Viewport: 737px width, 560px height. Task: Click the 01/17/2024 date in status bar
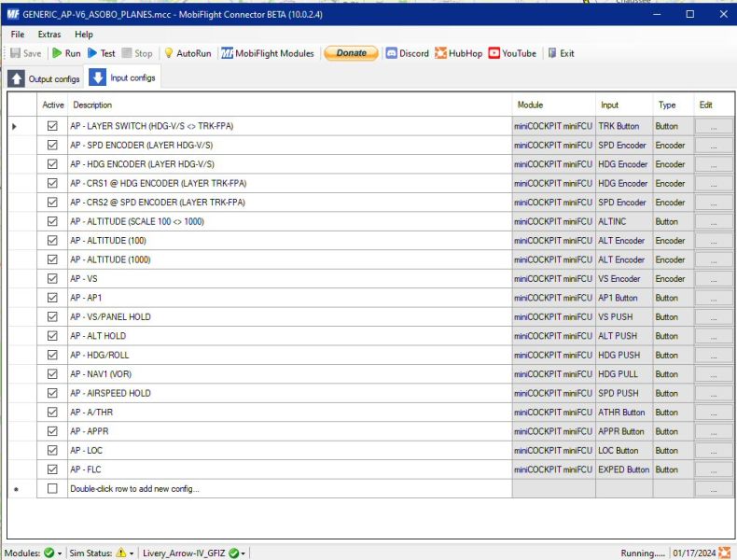[x=694, y=553]
